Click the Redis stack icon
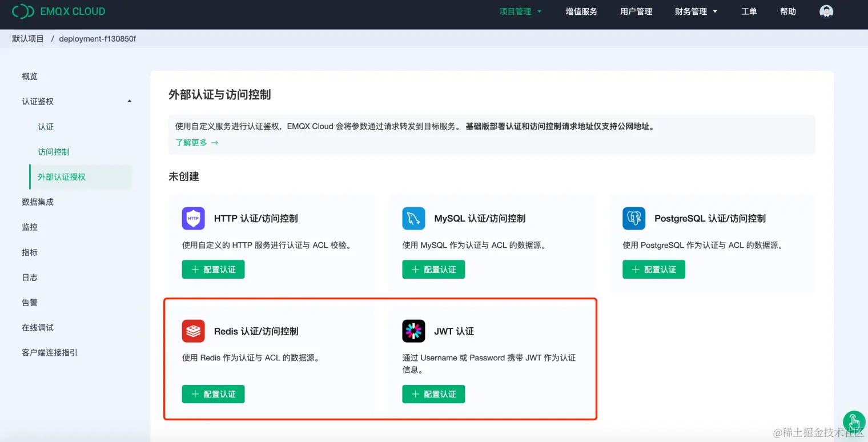868x442 pixels. click(194, 331)
